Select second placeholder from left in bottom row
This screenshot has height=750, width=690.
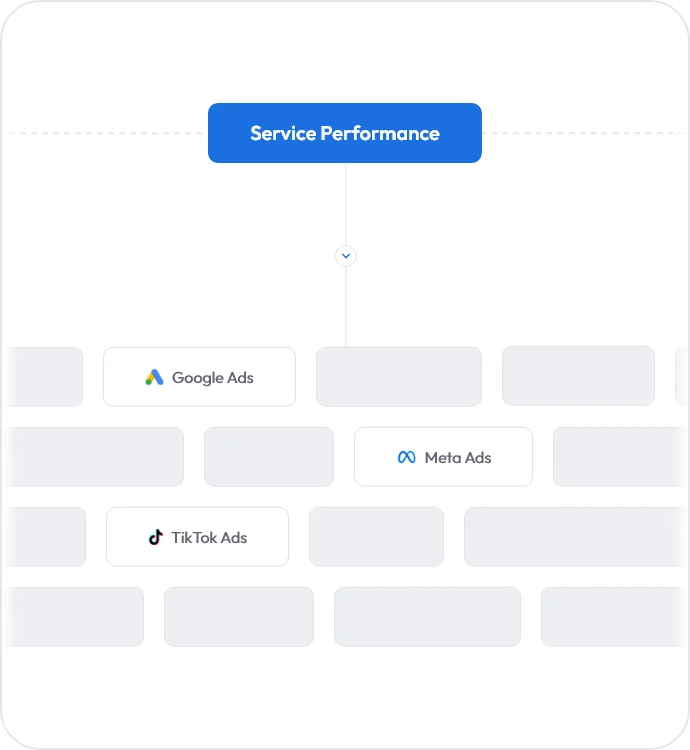239,616
